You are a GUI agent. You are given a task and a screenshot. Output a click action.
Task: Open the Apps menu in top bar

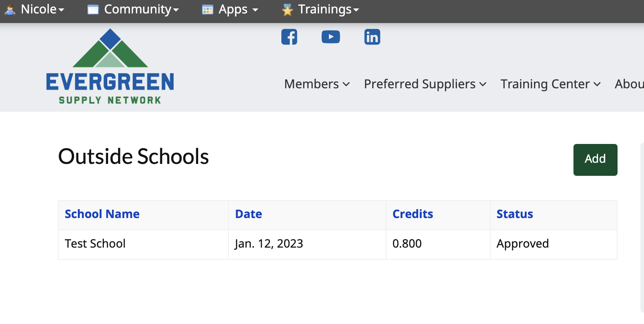[238, 9]
